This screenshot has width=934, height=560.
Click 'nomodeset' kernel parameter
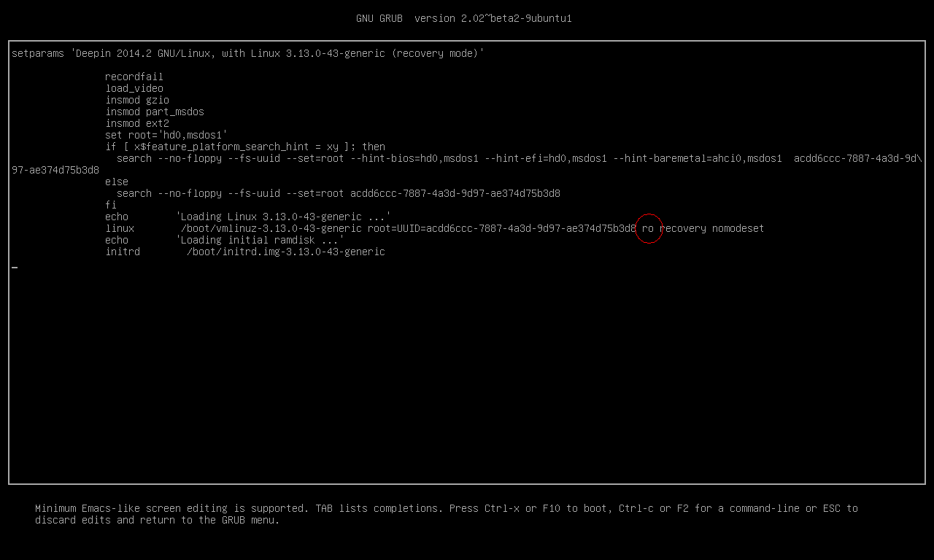tap(738, 228)
